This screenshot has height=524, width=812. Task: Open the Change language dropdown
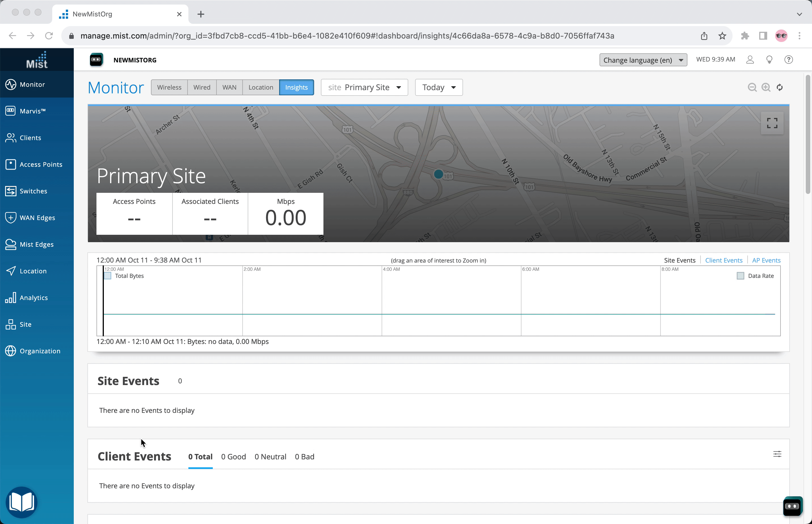click(643, 60)
